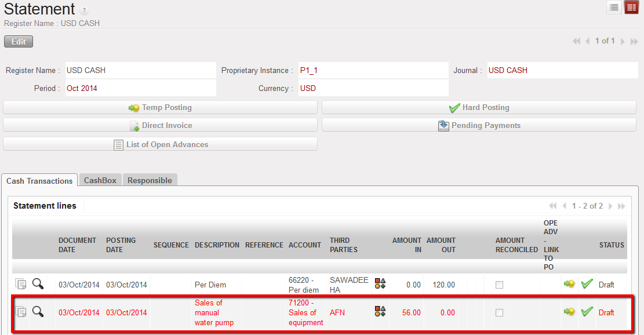The width and height of the screenshot is (644, 335).
Task: Open help question mark next to Statement title
Action: [85, 10]
